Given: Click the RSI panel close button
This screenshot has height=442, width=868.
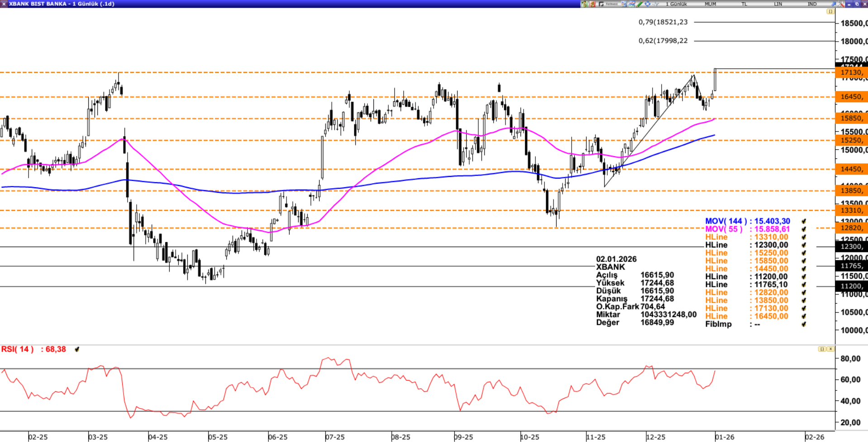Looking at the screenshot, I should coord(830,349).
